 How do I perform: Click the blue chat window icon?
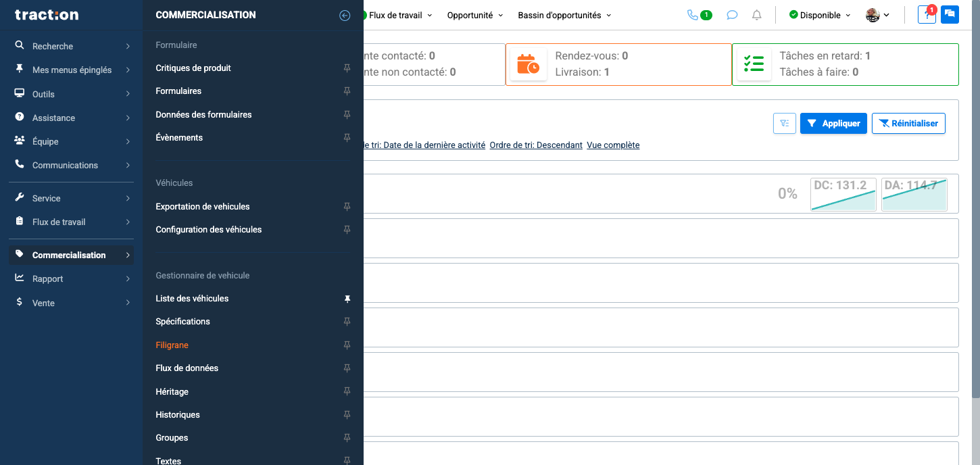(950, 15)
